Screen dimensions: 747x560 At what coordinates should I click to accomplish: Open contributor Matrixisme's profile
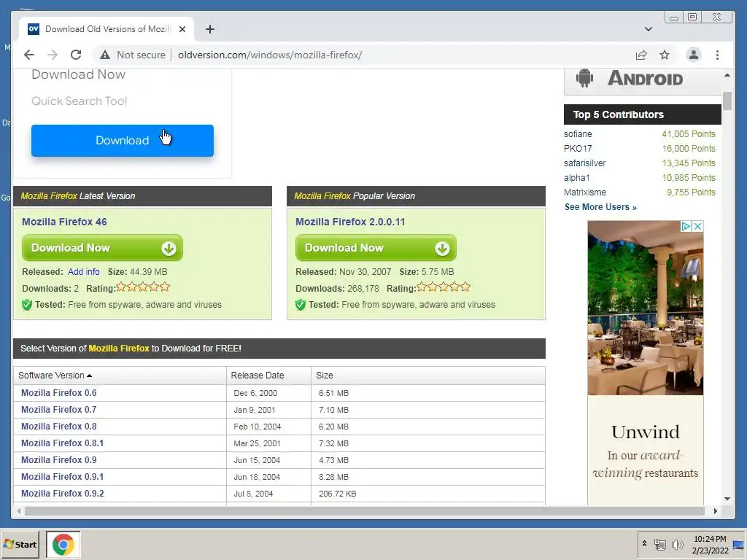[x=585, y=192]
